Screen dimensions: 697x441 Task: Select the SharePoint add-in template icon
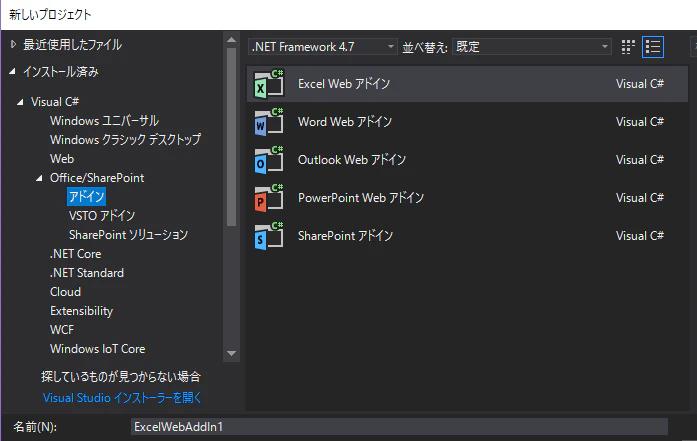[x=268, y=236]
